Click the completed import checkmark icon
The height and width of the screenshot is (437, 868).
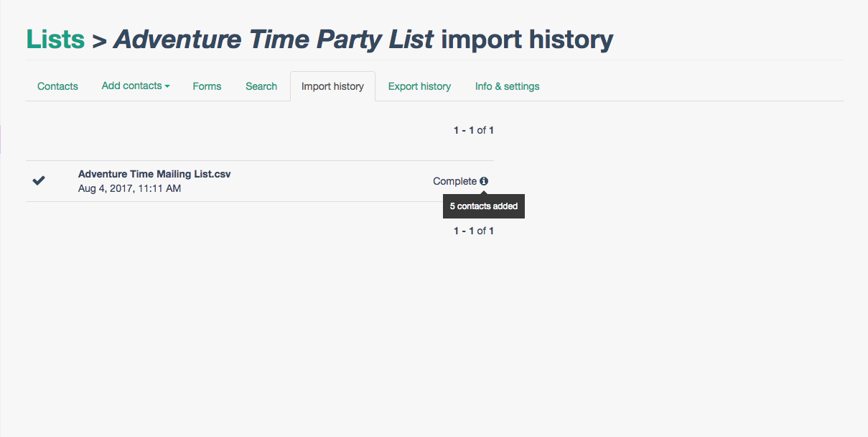(39, 180)
